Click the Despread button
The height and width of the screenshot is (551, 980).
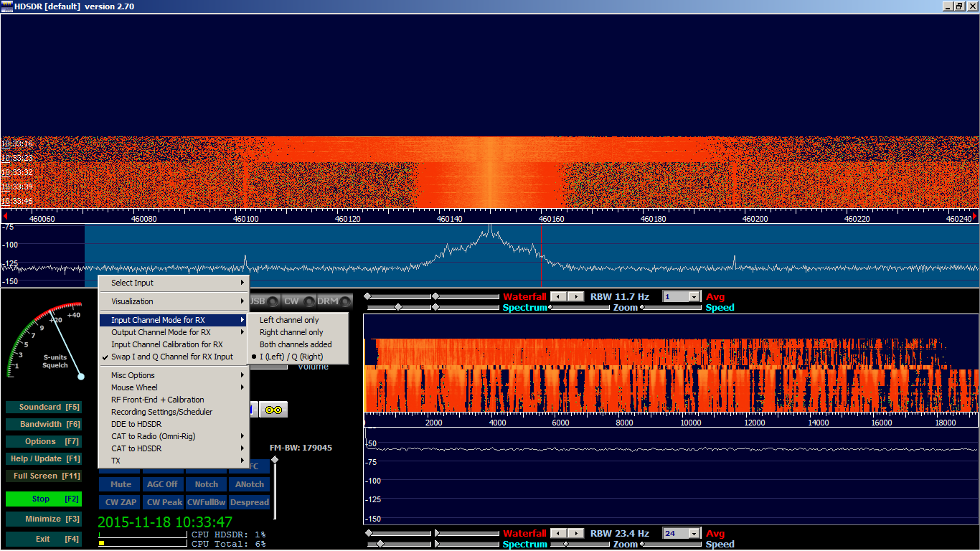[250, 502]
